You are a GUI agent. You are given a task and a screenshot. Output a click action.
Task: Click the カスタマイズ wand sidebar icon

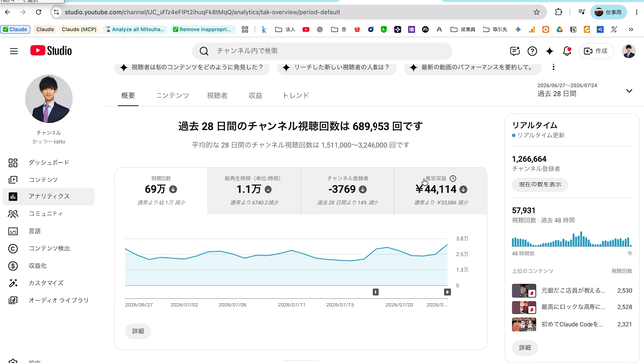click(13, 283)
